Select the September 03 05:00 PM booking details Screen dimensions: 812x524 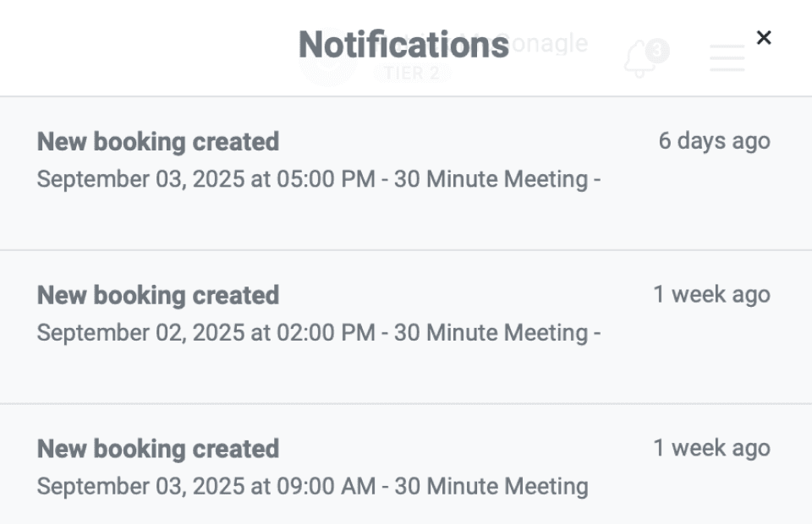click(319, 179)
